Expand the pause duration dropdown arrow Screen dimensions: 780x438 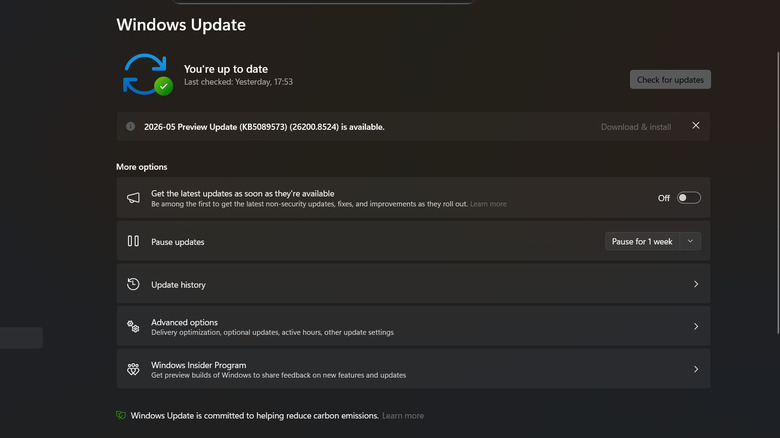tap(690, 241)
